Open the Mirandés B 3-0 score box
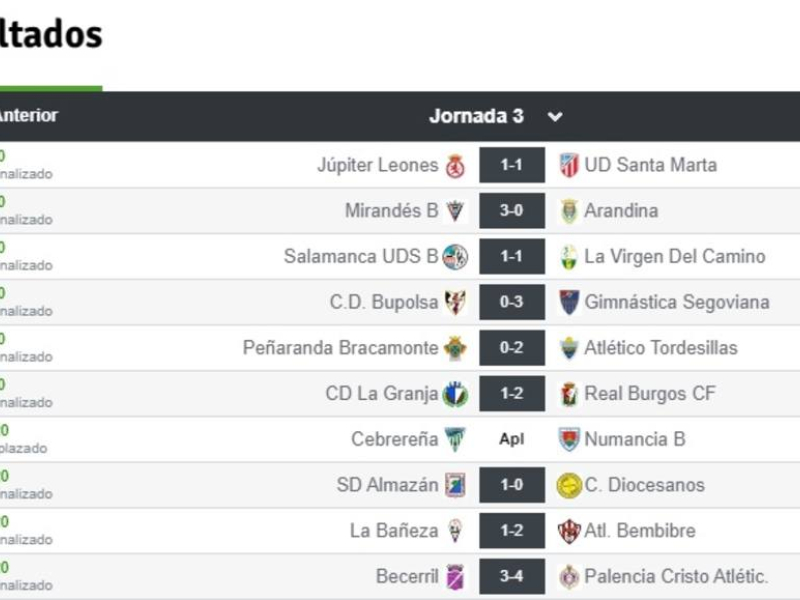Image resolution: width=800 pixels, height=600 pixels. 512,210
